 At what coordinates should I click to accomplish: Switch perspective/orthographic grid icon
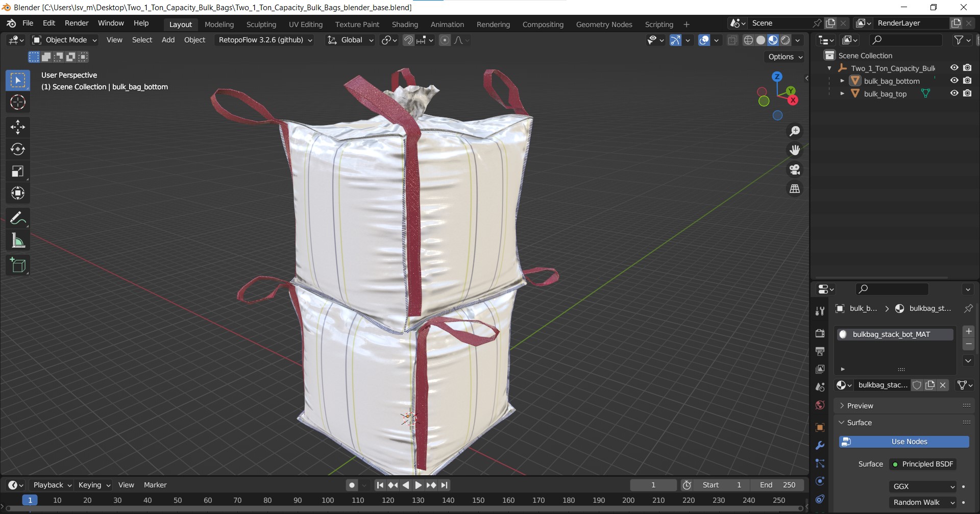(x=795, y=189)
